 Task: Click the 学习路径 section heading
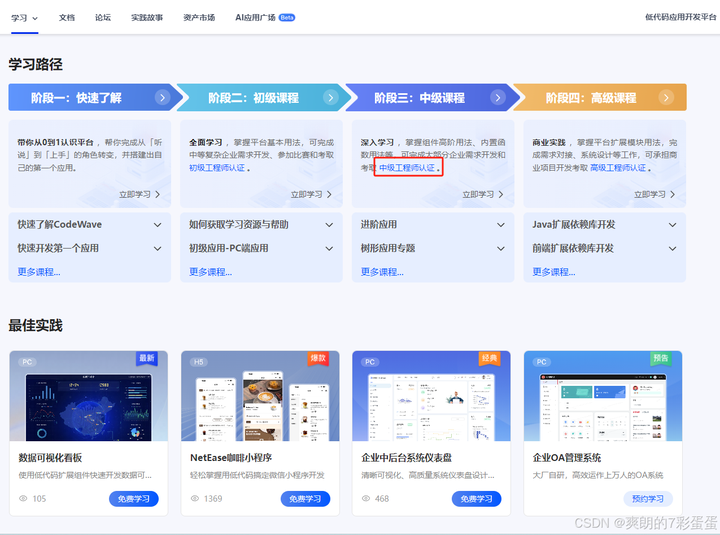[x=35, y=64]
